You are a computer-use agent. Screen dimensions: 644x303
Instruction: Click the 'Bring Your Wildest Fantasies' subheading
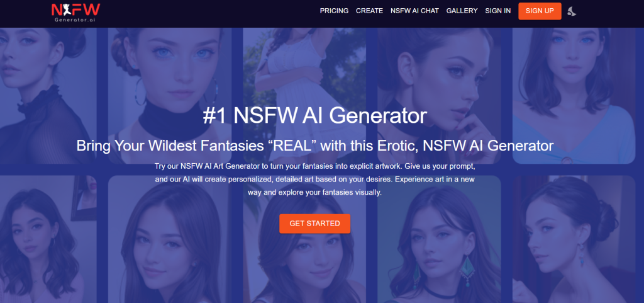coord(315,146)
